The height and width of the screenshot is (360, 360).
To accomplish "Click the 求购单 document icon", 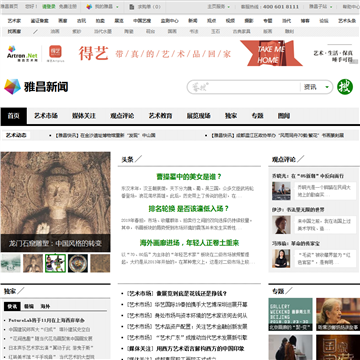I will [x=132, y=7].
